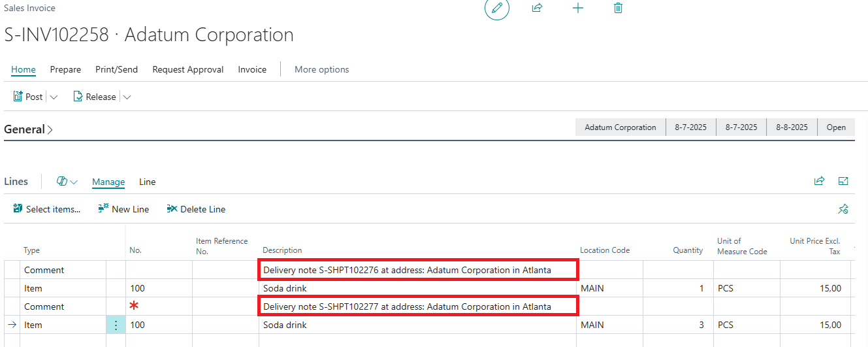868x347 pixels.
Task: Open the Prepare tab
Action: click(65, 69)
